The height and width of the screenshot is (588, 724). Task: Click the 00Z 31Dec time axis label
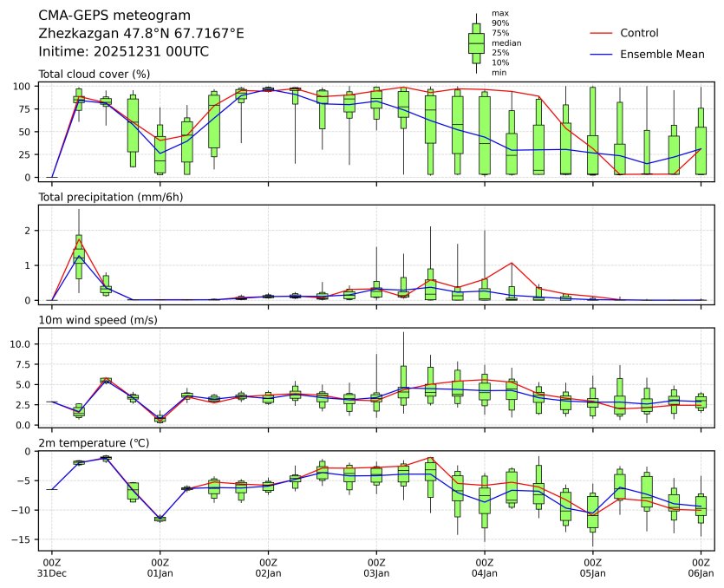click(52, 568)
